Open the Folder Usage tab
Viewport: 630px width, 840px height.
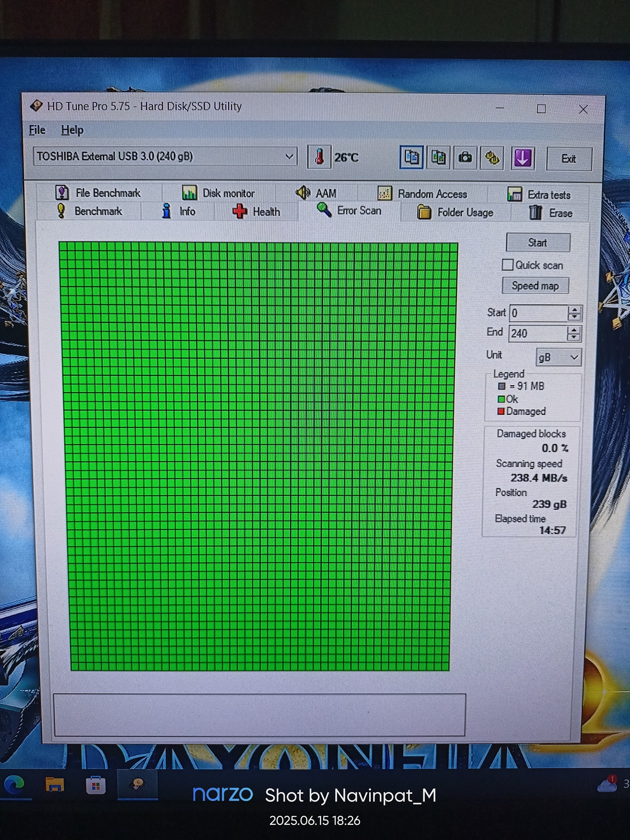pyautogui.click(x=455, y=212)
